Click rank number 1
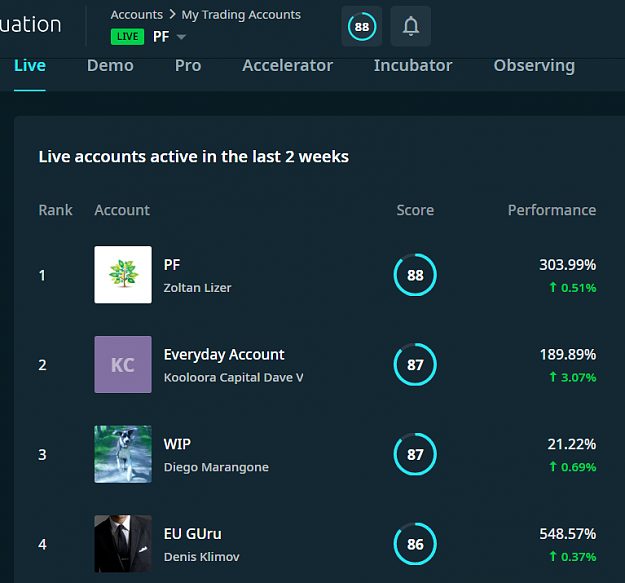This screenshot has width=625, height=583. point(42,275)
